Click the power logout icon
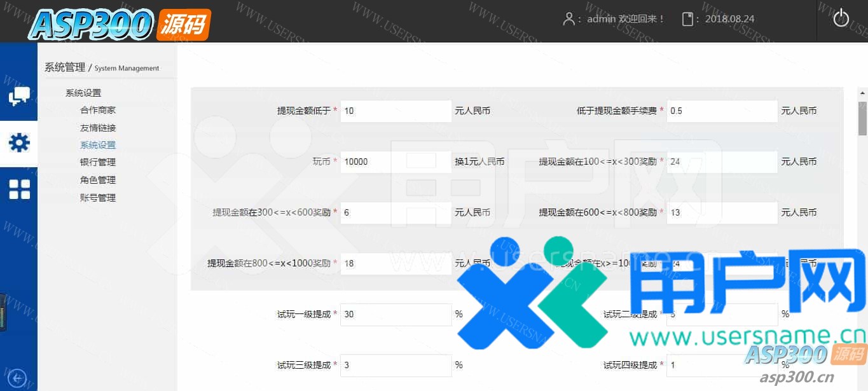Viewport: 868px width, 391px height. 841,18
